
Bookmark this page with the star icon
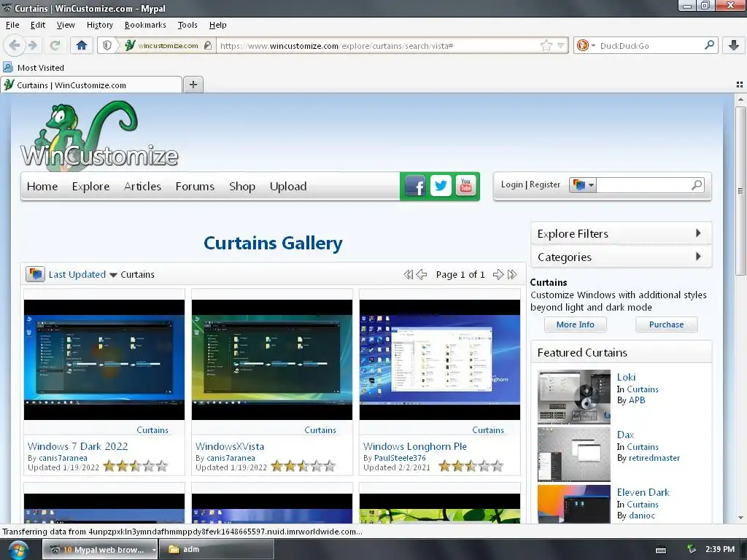click(546, 45)
